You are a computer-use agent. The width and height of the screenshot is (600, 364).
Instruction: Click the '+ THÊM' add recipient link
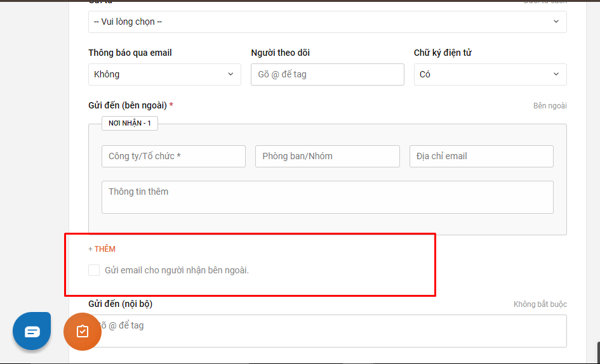tap(102, 249)
